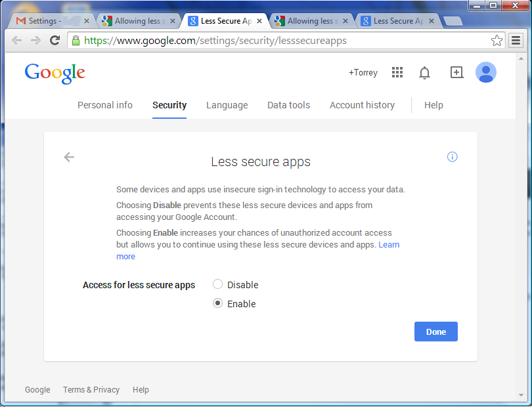Close the first Allowing less secure tab
The width and height of the screenshot is (532, 407).
[173, 21]
